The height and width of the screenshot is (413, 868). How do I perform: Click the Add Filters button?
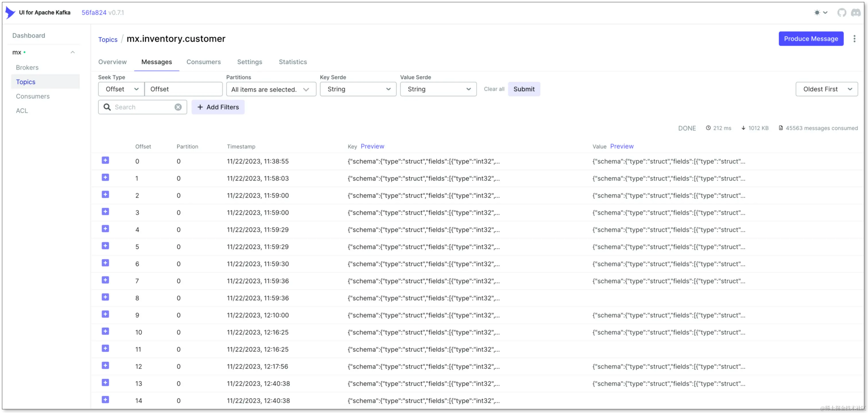click(x=218, y=107)
